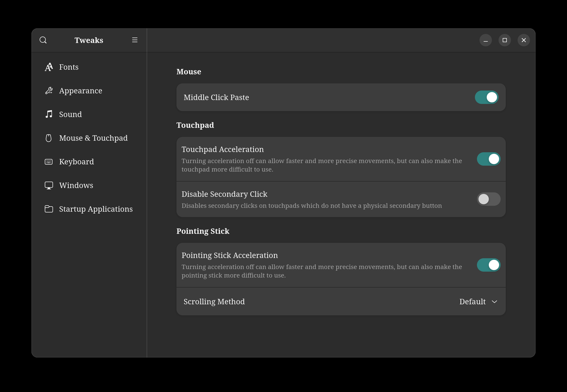Go to Appearance section
567x392 pixels.
[x=81, y=91]
